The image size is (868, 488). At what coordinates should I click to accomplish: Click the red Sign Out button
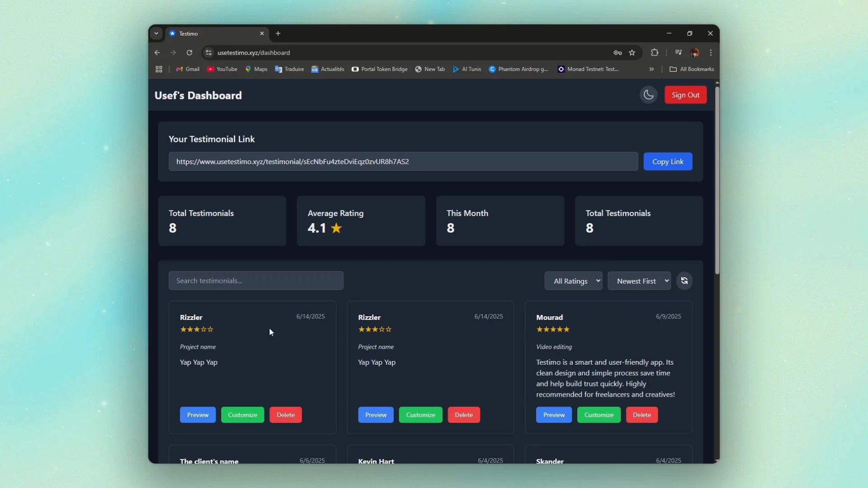[685, 95]
